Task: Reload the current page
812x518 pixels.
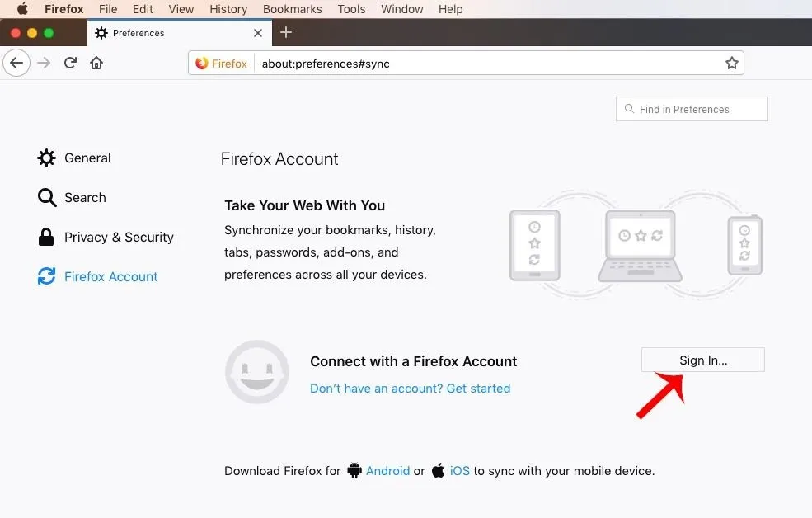Action: (x=70, y=63)
